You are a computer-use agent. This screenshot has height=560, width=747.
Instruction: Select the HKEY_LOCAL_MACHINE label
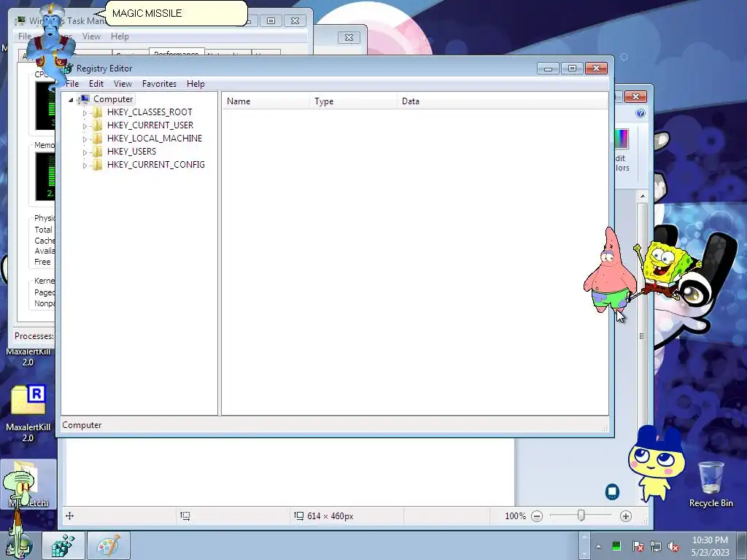155,138
